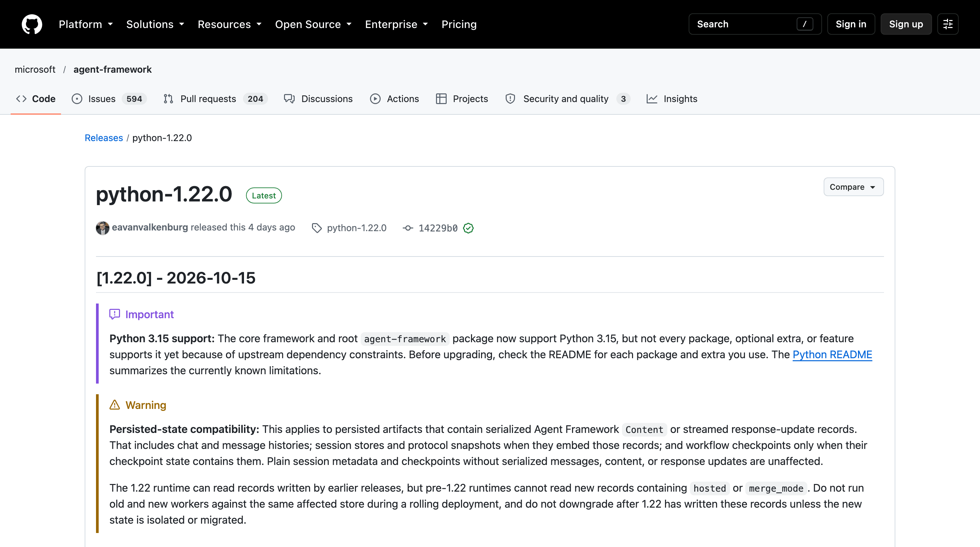Click the Sign in button
The width and height of the screenshot is (980, 547).
pos(851,24)
